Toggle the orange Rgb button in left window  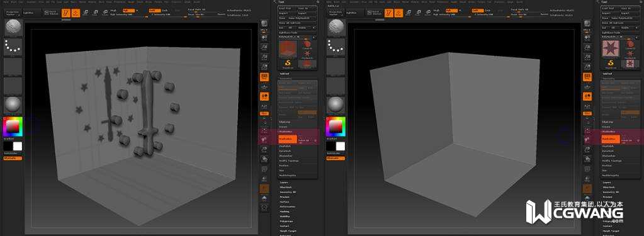click(x=128, y=10)
